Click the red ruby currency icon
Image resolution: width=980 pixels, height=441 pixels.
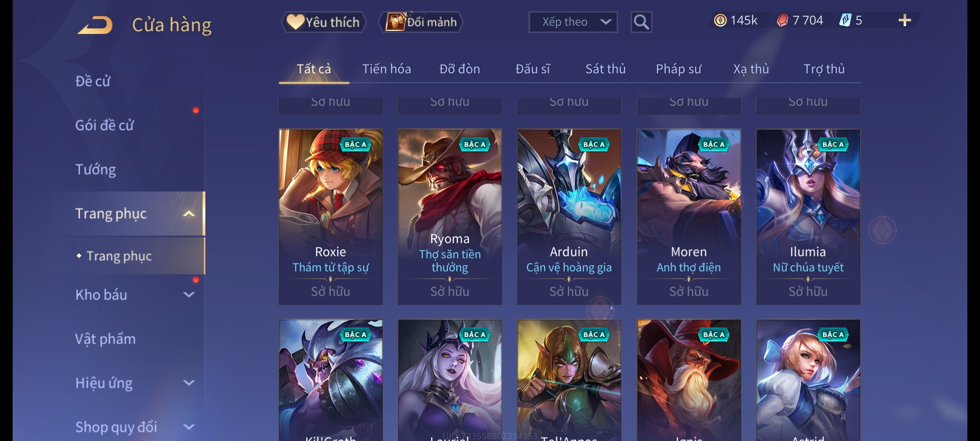coord(782,20)
